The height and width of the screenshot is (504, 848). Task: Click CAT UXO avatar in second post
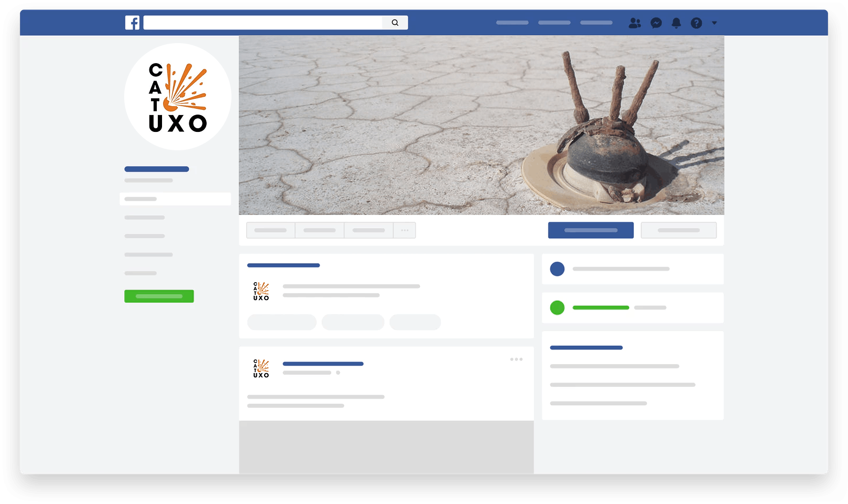click(x=261, y=368)
